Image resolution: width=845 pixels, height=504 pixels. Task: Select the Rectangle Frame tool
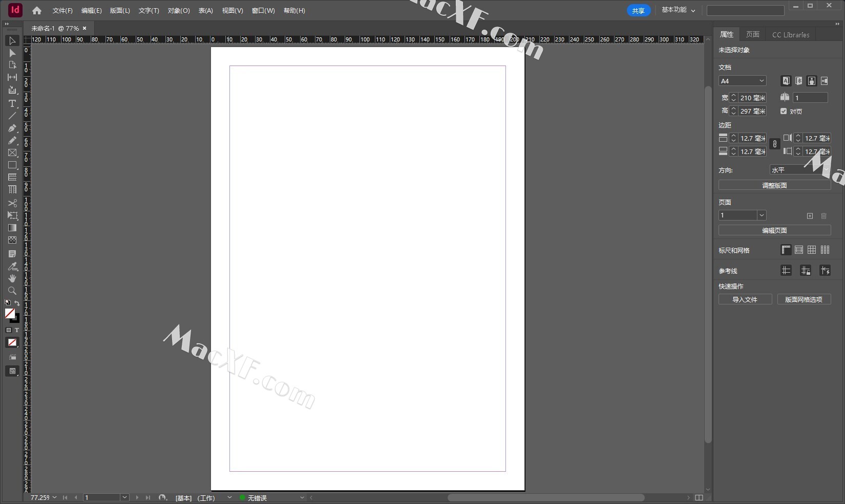(x=12, y=152)
